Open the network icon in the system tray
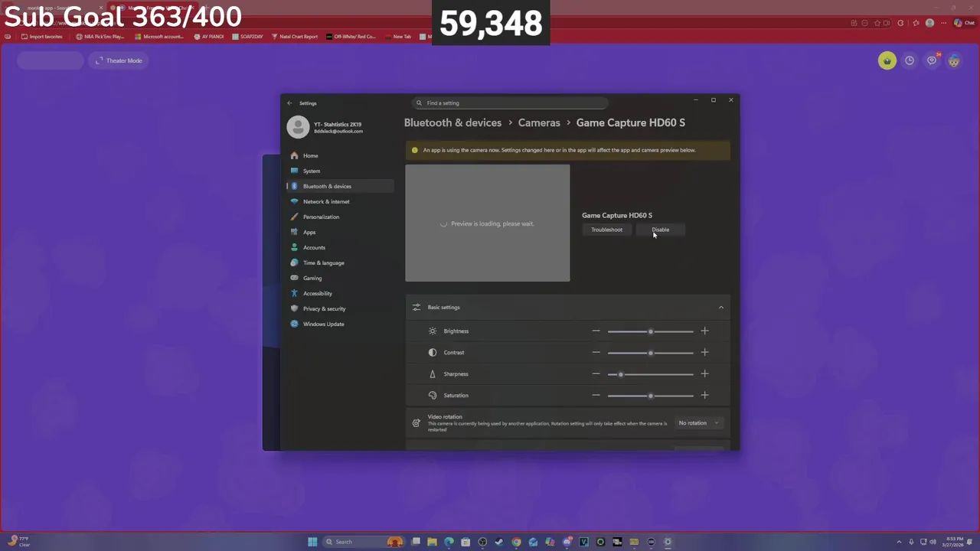The height and width of the screenshot is (551, 980). [923, 542]
